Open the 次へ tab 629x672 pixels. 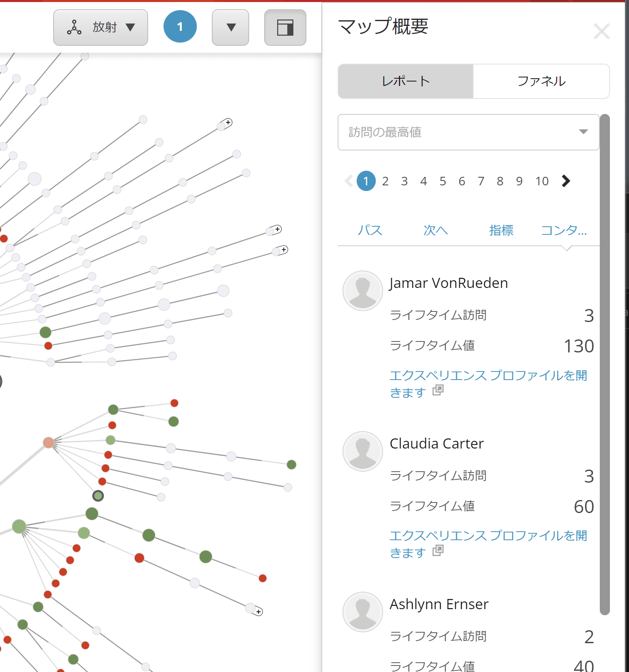click(435, 230)
